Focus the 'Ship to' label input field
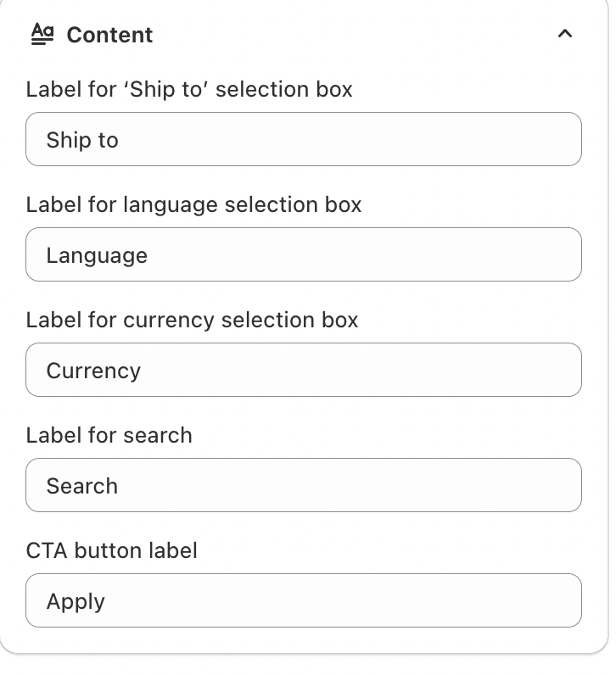This screenshot has width=616, height=675. point(303,139)
